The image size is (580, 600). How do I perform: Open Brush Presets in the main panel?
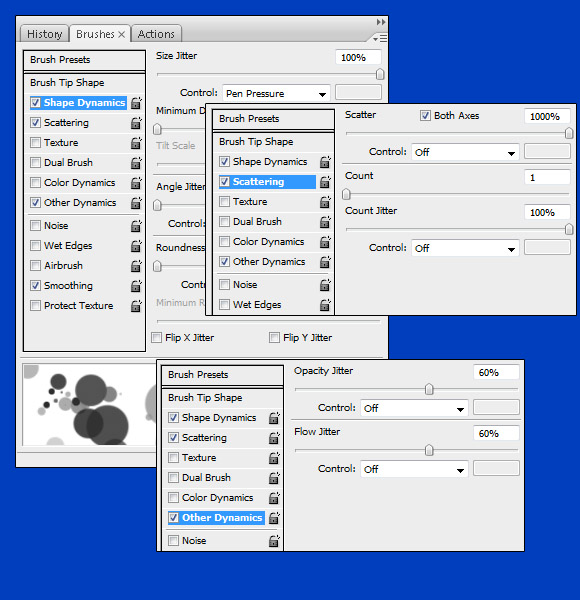point(84,60)
